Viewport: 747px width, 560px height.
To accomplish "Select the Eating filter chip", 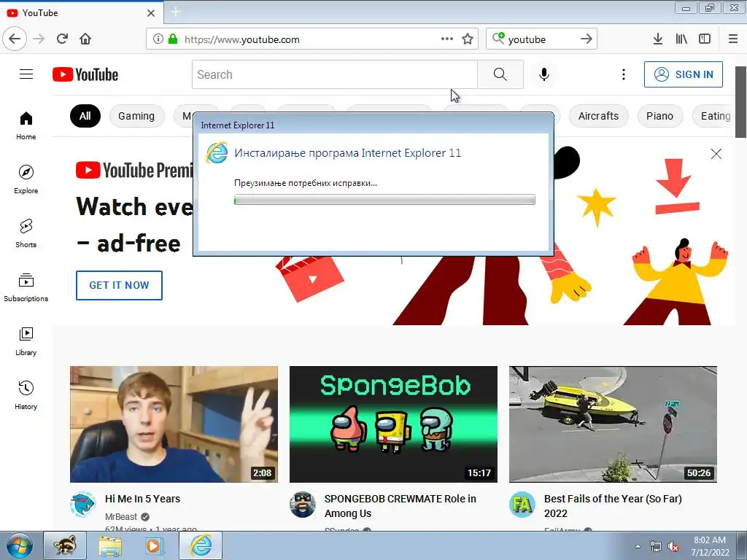I will (713, 116).
